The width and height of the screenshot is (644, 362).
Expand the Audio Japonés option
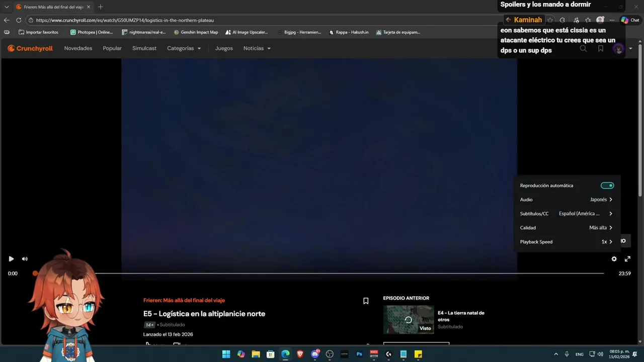pyautogui.click(x=567, y=200)
